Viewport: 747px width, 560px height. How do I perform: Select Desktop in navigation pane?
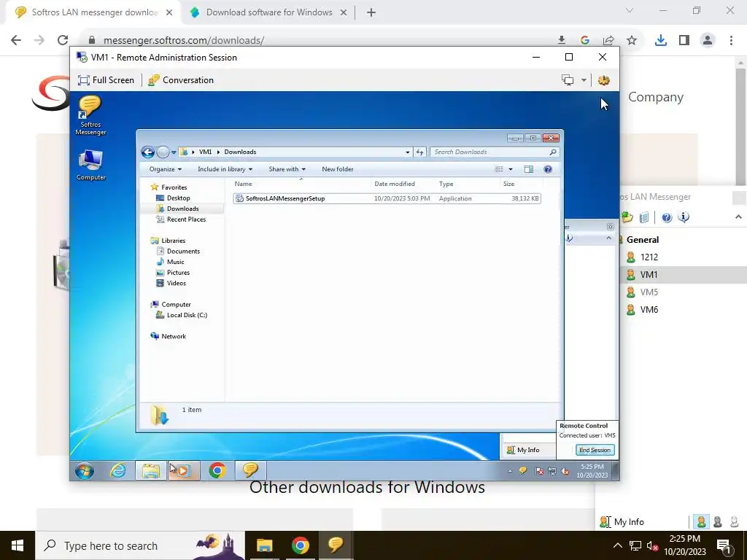click(178, 198)
